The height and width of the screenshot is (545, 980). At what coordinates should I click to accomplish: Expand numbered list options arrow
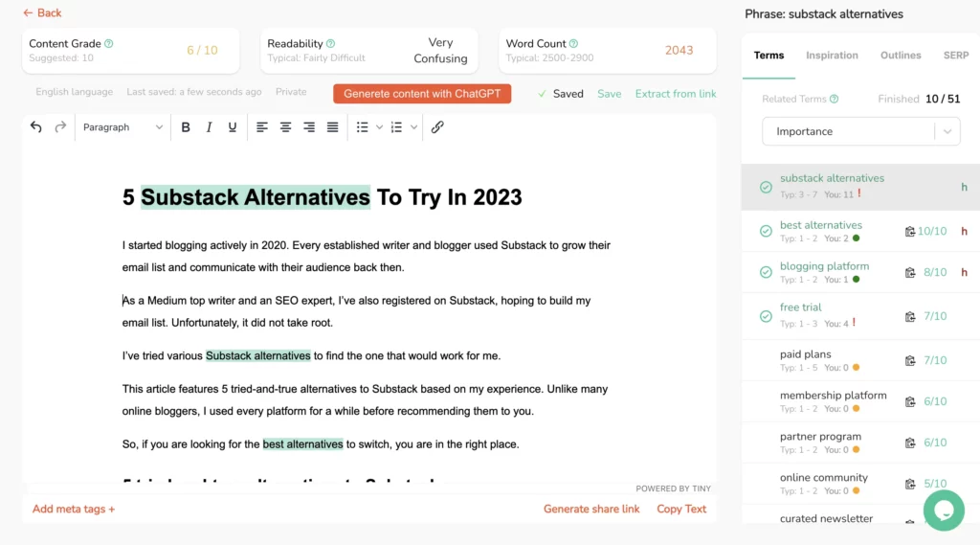tap(413, 127)
